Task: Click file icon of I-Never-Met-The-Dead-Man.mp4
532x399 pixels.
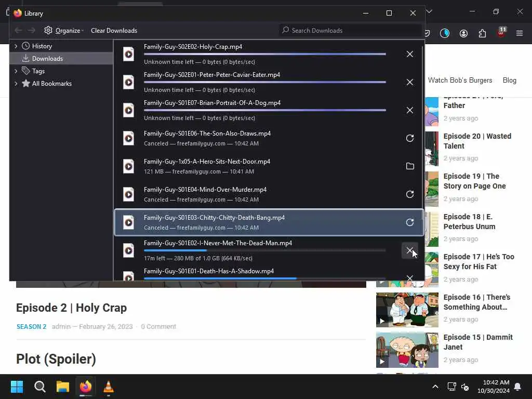Action: tap(128, 250)
